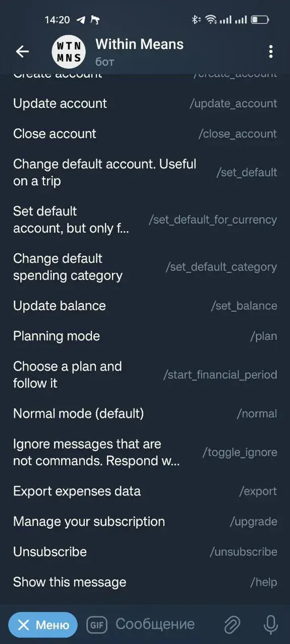
Task: Open the three-dot overflow menu
Action: (271, 52)
